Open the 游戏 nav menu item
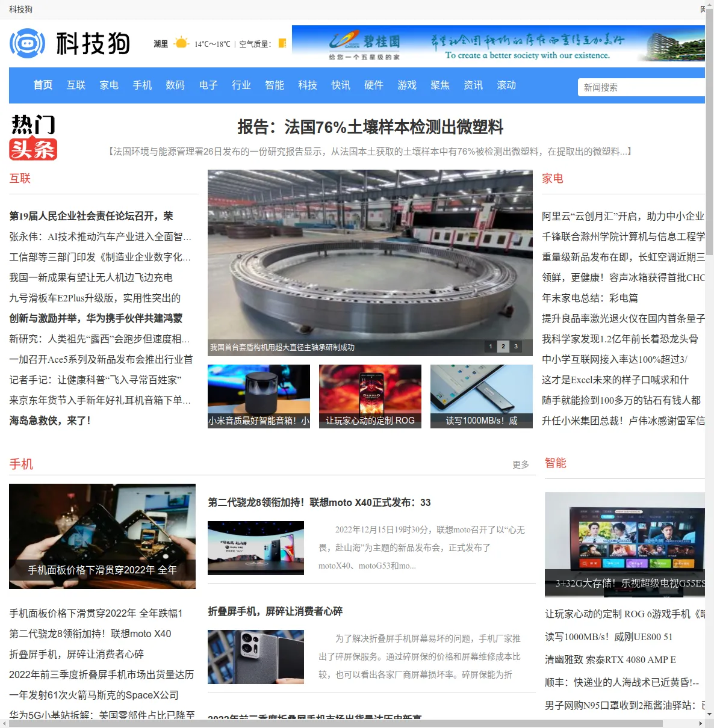 click(407, 85)
